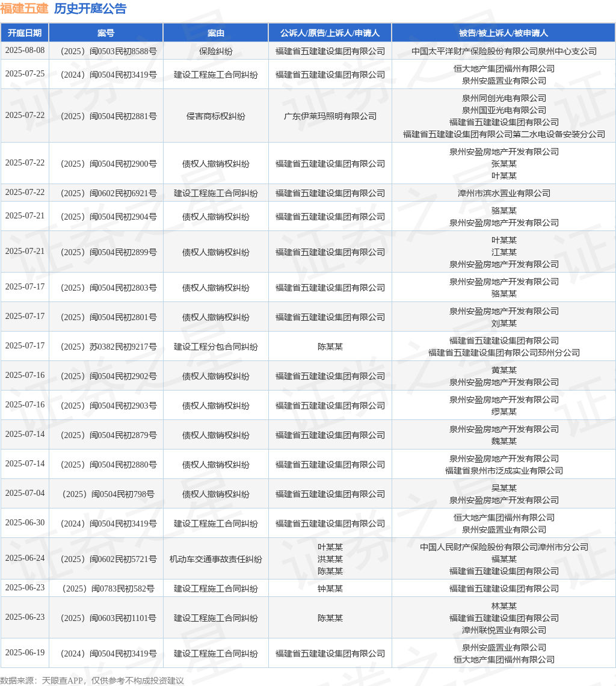Click the date 2025-06-24
Screen dimensions: 616x686
tap(25, 558)
